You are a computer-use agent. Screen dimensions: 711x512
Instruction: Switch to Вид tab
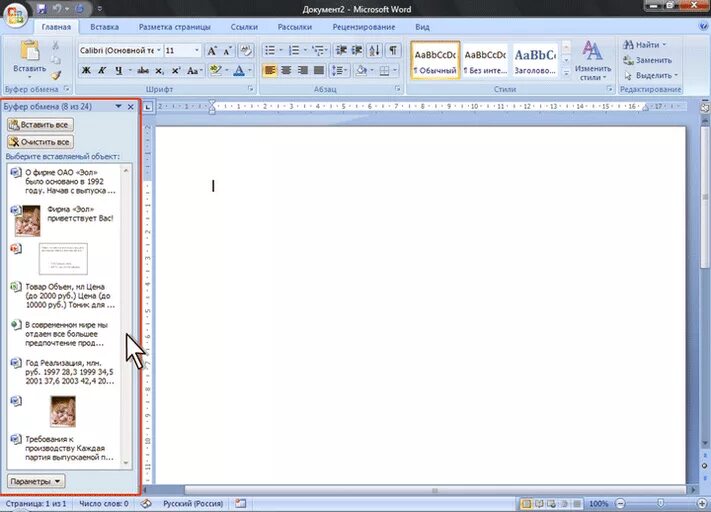pyautogui.click(x=422, y=27)
